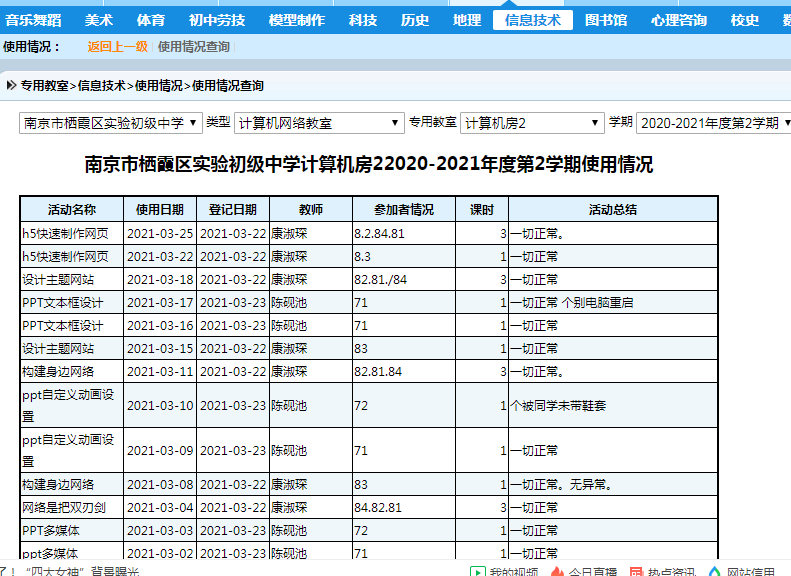Open 热点资讯 icon in status bar
This screenshot has width=791, height=576.
point(637,571)
